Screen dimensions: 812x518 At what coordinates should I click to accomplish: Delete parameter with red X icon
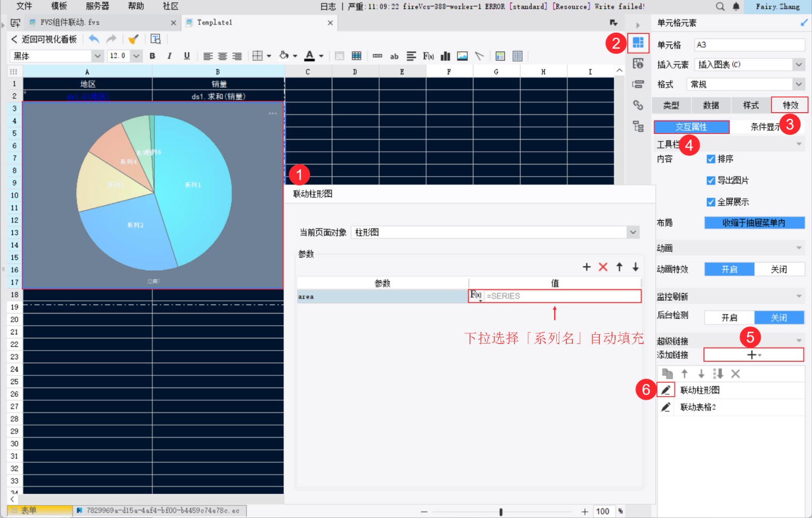click(603, 267)
